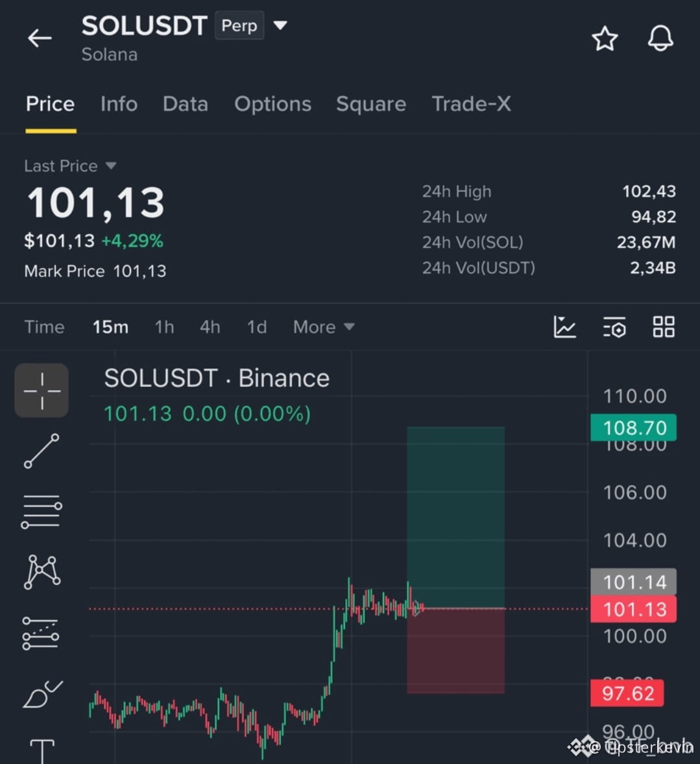Switch to the Info tab
The width and height of the screenshot is (700, 764).
[119, 104]
